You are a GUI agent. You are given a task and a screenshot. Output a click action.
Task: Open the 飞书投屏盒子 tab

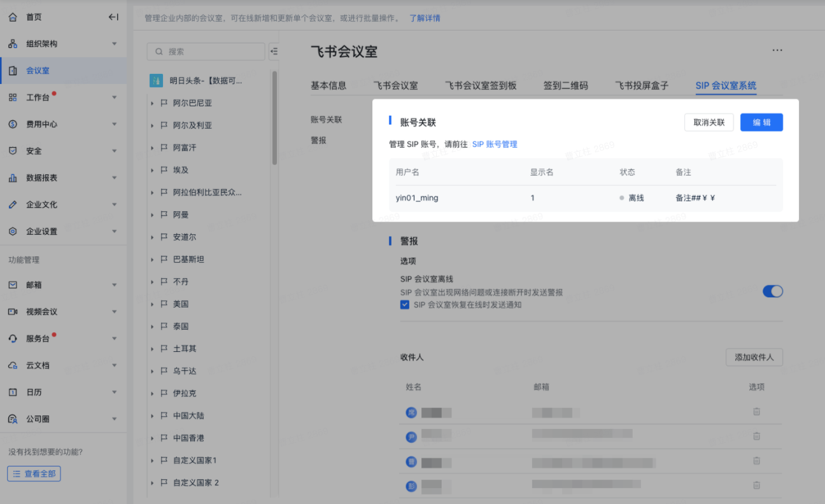pyautogui.click(x=642, y=85)
